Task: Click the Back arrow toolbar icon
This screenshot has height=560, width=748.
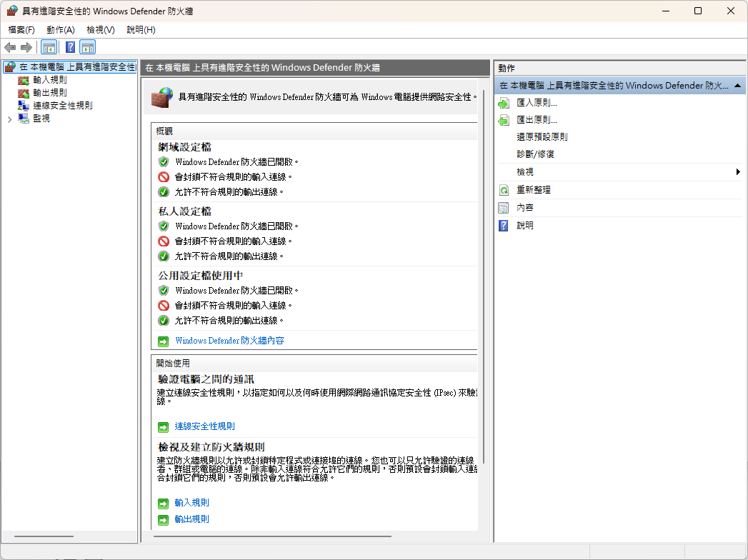Action: pos(10,47)
